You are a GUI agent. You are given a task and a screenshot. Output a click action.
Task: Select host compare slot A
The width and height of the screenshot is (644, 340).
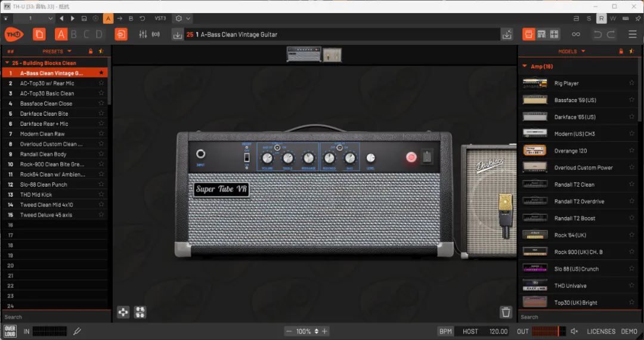(x=108, y=18)
